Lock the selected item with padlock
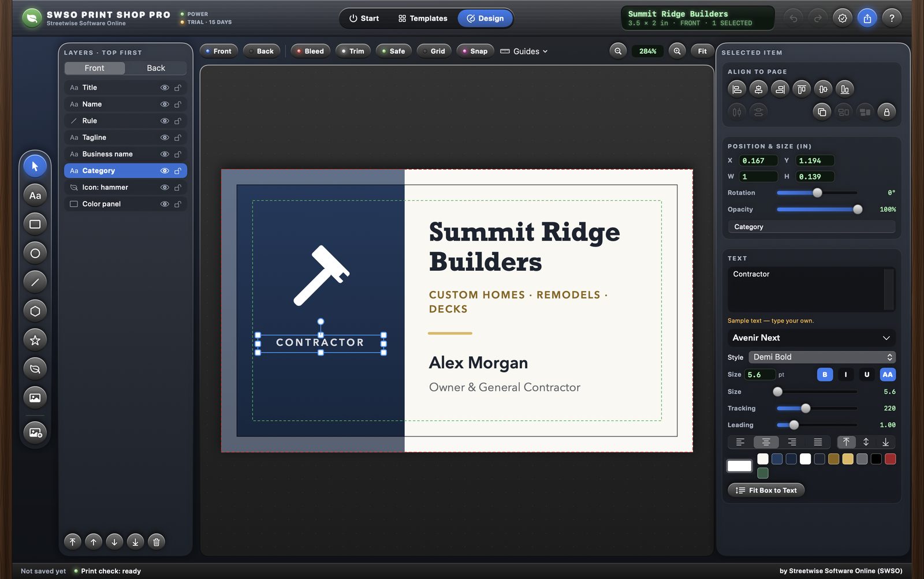Image resolution: width=924 pixels, height=579 pixels. 886,111
